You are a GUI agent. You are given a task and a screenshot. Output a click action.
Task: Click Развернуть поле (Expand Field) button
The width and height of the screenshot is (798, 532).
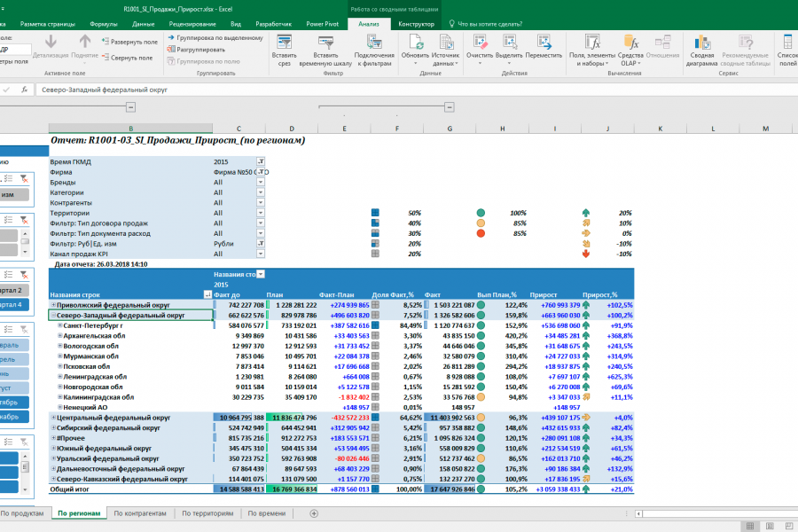(130, 42)
